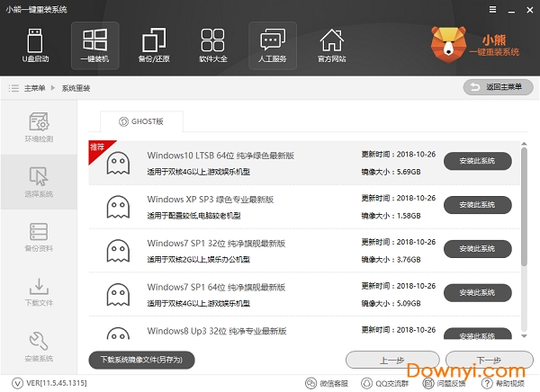
Task: Click ghost icon of Windows10 LTSB row
Action: pos(118,163)
